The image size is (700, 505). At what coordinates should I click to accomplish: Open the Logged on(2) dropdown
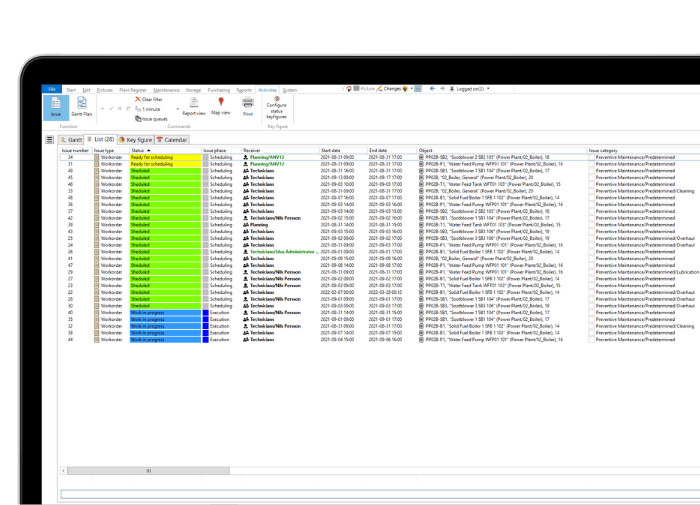click(470, 89)
